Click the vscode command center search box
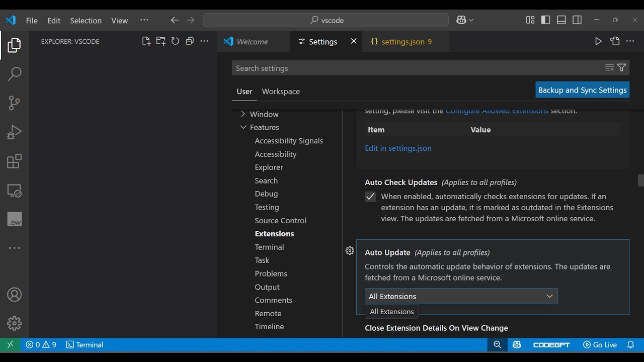 [x=326, y=20]
